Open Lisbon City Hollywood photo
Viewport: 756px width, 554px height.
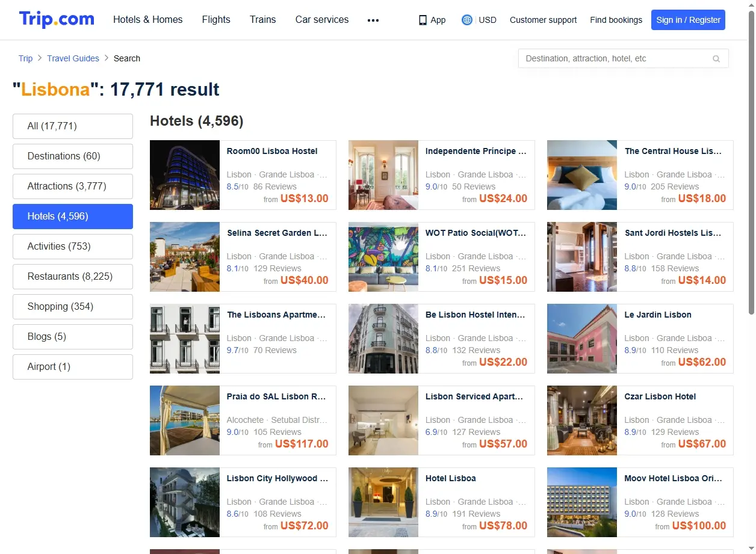click(x=185, y=502)
